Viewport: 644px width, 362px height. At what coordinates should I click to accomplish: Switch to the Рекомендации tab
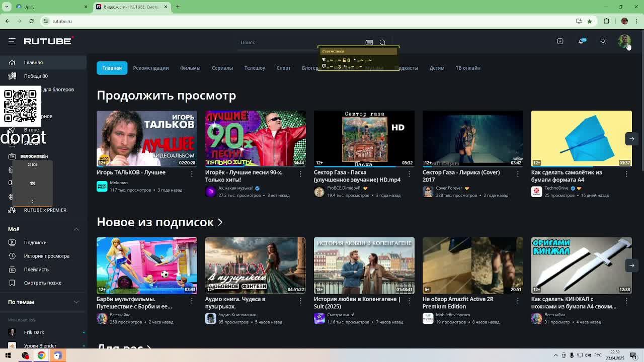[151, 68]
